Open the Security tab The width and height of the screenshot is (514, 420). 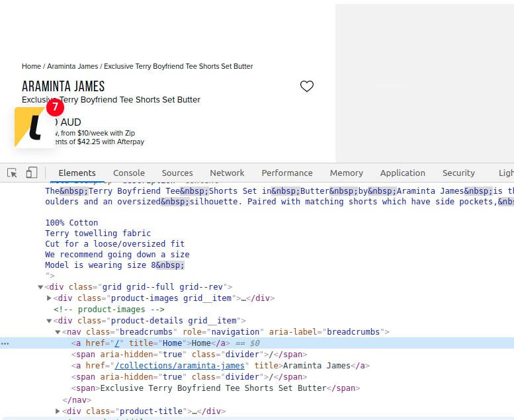tap(458, 173)
